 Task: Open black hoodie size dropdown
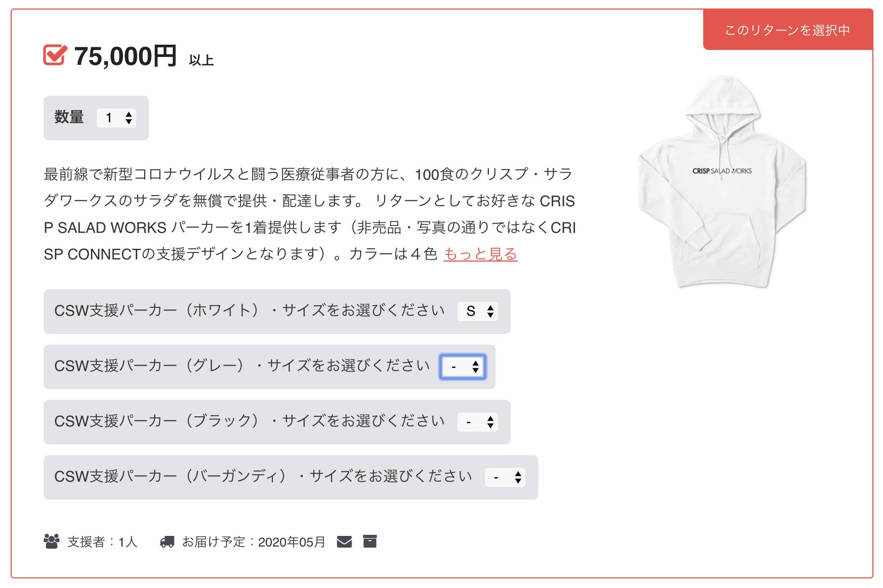point(477,422)
